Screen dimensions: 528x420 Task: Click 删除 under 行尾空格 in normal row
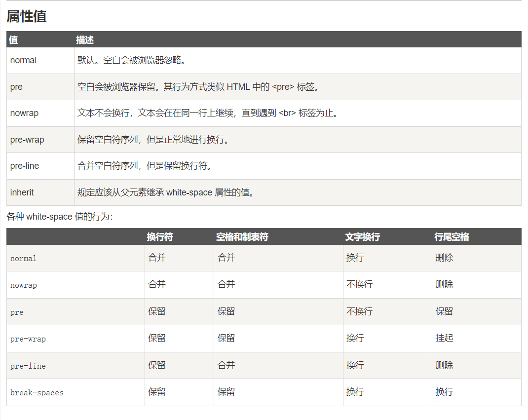tap(444, 258)
